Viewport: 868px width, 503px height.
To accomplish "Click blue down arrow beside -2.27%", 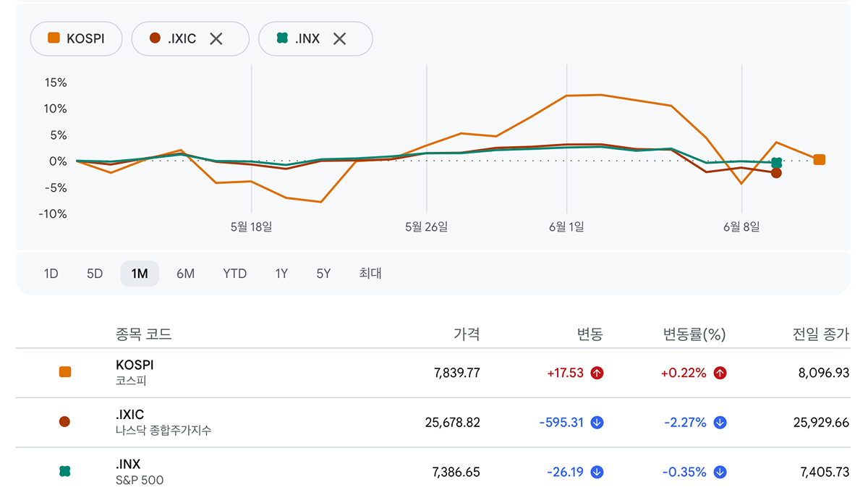I will coord(720,423).
